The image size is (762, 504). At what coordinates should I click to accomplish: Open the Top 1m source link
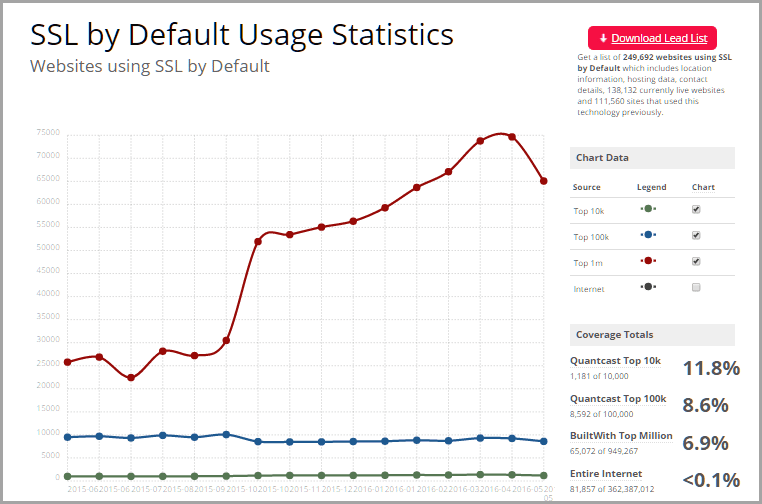(x=588, y=263)
